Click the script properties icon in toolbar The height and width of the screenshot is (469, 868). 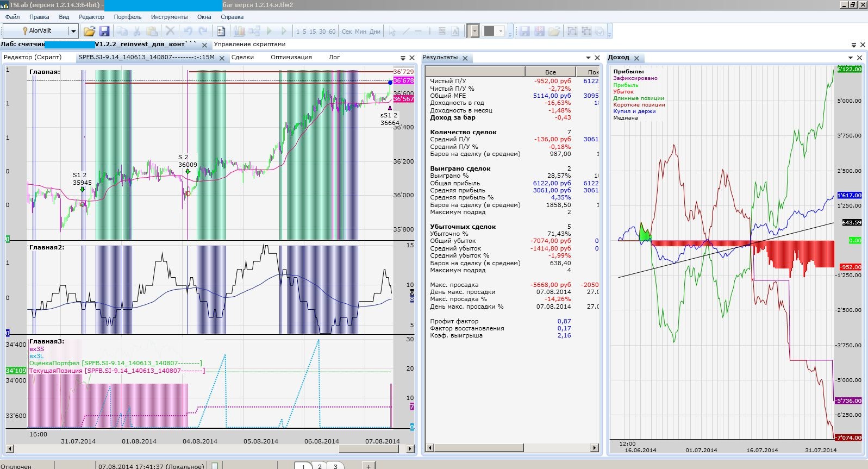[x=221, y=31]
